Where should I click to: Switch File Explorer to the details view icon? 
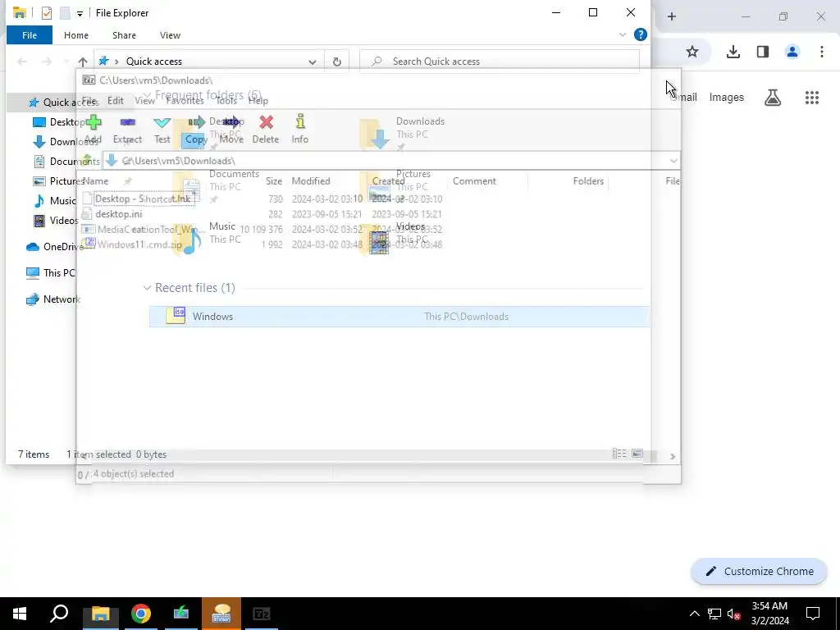click(x=619, y=454)
